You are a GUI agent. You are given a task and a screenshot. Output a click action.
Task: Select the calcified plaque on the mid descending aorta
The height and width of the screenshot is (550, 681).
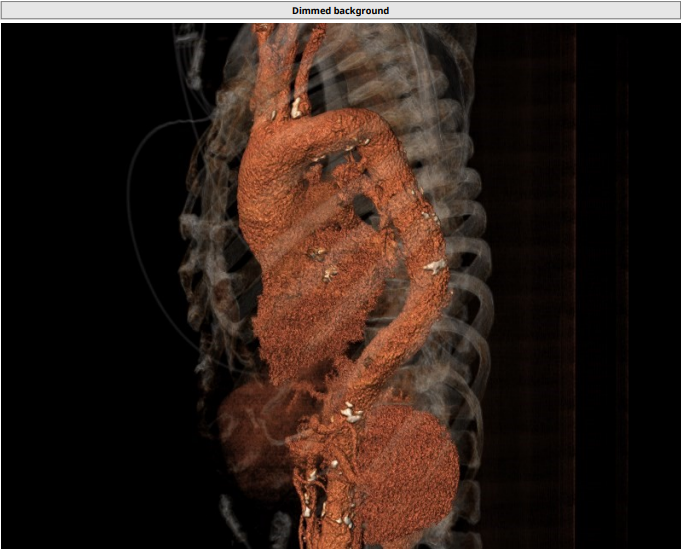click(435, 266)
